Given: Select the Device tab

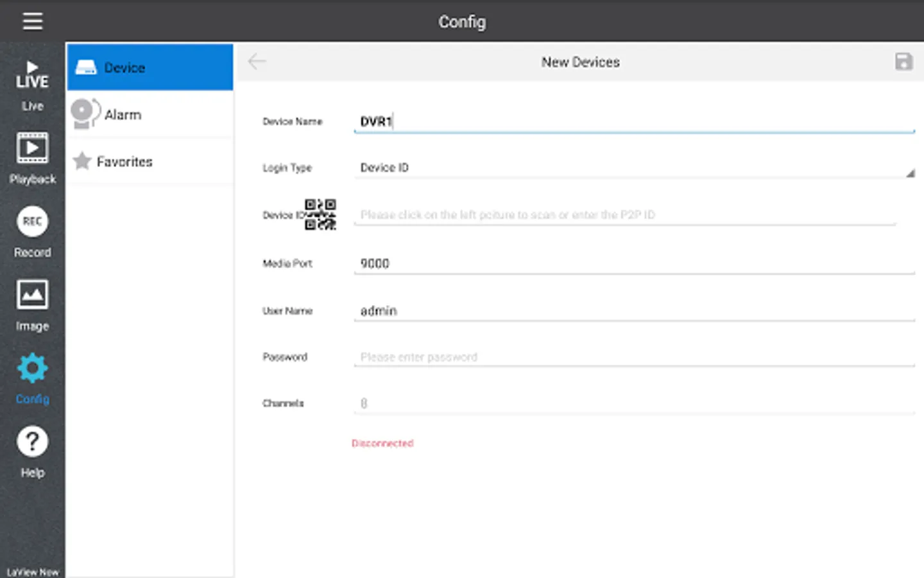Looking at the screenshot, I should click(150, 67).
